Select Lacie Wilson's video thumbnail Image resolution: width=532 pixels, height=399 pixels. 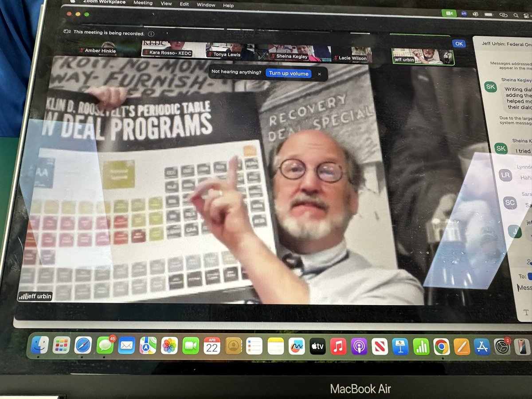click(x=352, y=54)
